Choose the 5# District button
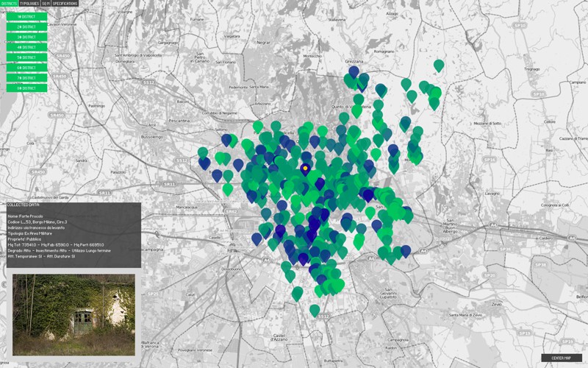The width and height of the screenshot is (588, 368). [26, 57]
